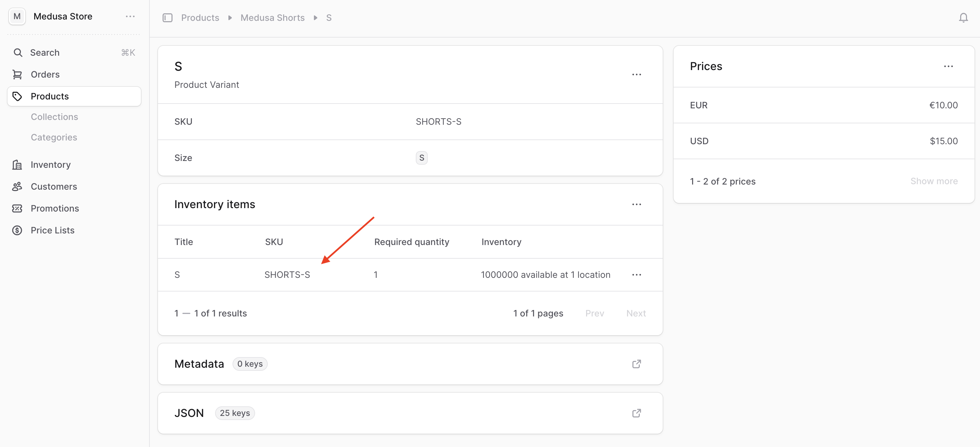Click the Inventory building icon

point(17,165)
